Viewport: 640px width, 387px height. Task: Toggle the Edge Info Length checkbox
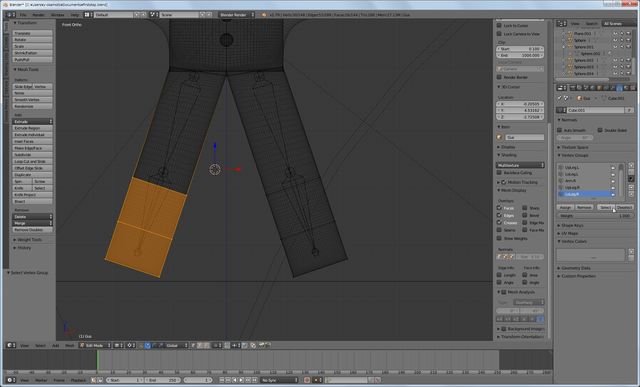499,275
